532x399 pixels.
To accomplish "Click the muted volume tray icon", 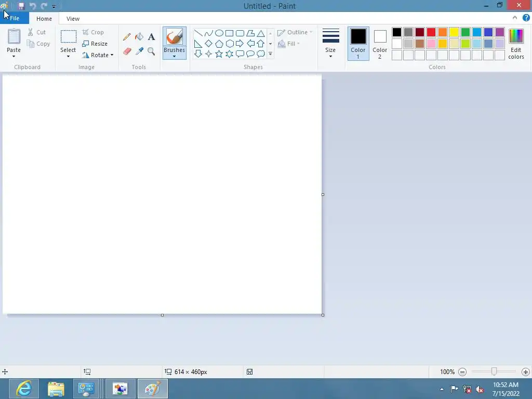I will 480,389.
